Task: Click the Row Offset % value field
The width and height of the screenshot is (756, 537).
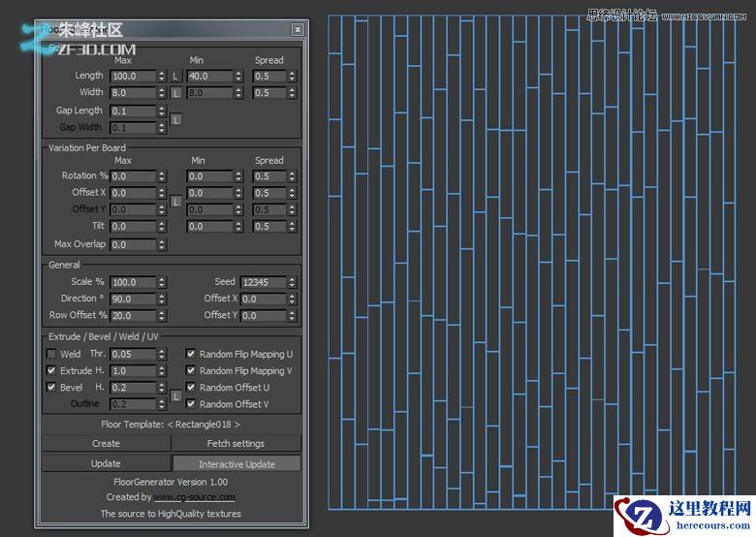Action: click(x=134, y=316)
